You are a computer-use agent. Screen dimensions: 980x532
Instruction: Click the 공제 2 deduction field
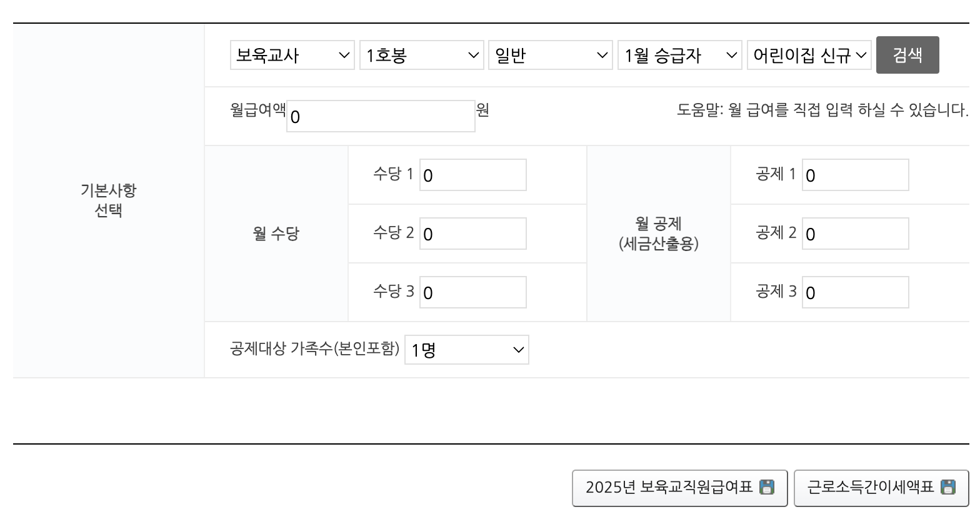854,234
